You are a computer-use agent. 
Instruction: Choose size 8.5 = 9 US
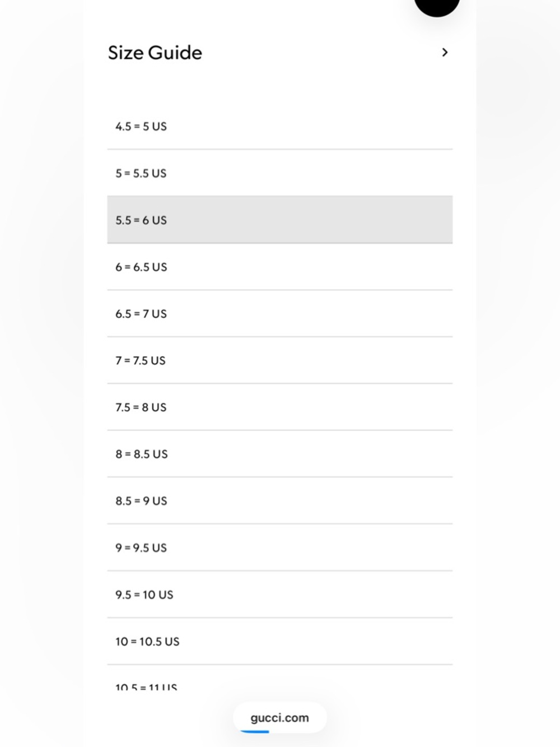[x=280, y=501]
